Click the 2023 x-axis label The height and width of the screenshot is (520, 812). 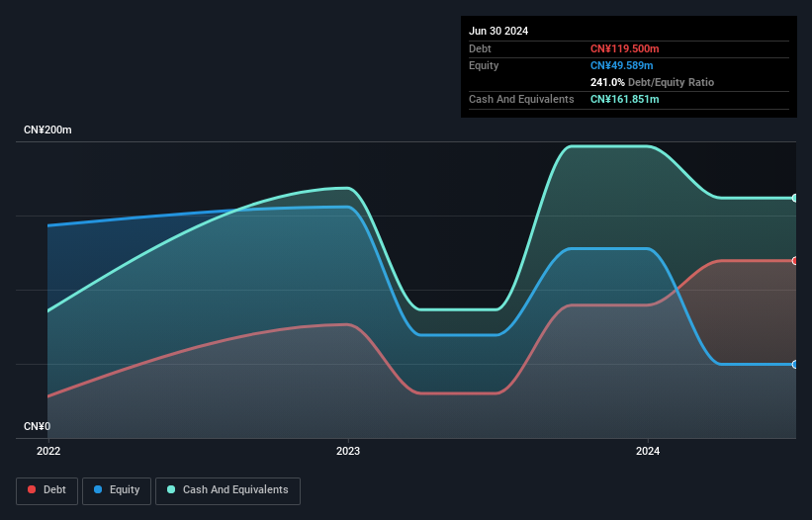point(348,451)
